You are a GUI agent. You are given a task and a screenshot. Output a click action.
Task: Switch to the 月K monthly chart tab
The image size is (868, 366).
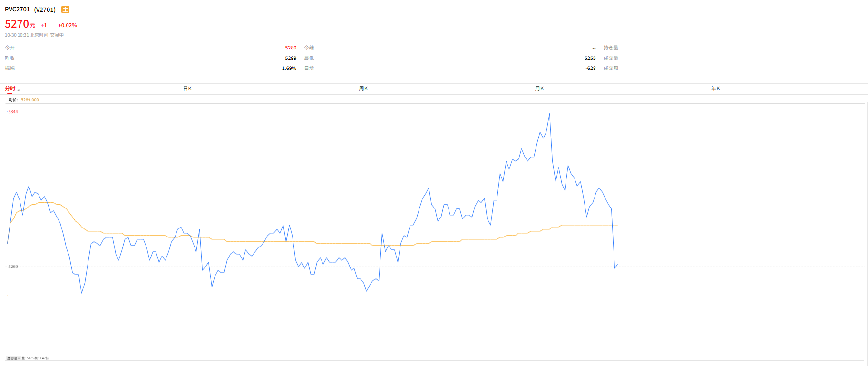[x=539, y=89]
